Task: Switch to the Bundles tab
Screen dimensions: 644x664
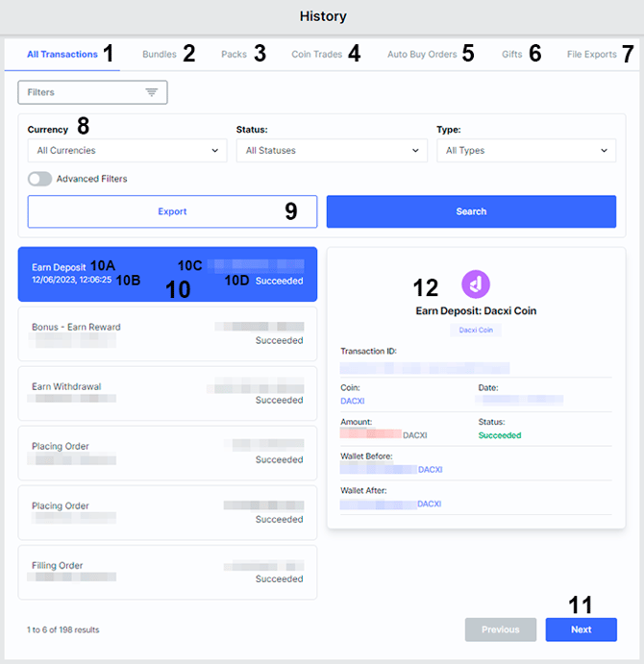Action: [160, 54]
